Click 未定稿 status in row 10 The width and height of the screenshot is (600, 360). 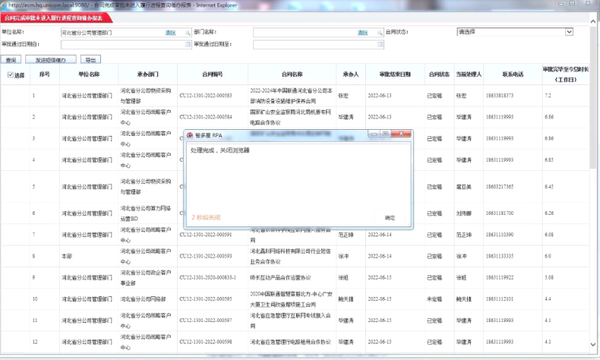tap(434, 299)
